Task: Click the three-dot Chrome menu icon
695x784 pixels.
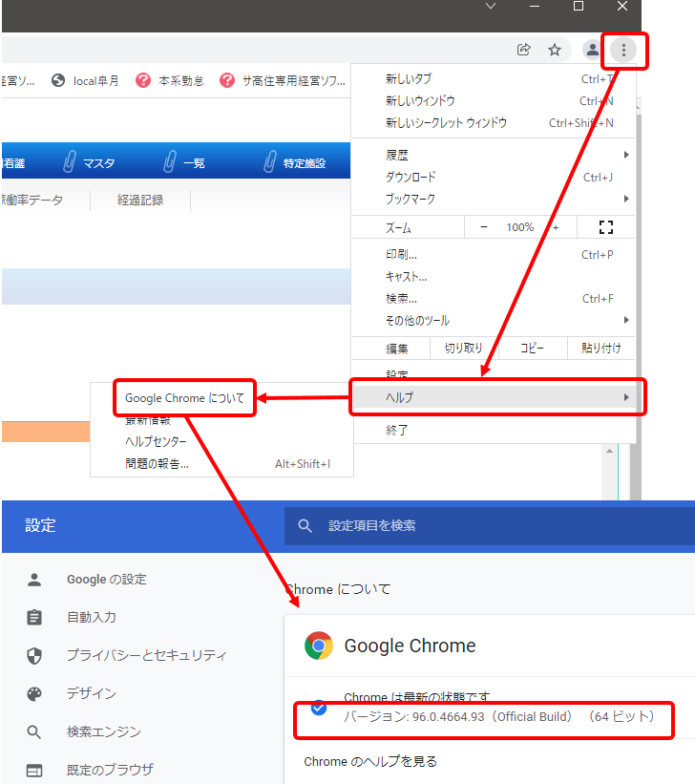Action: [x=623, y=51]
